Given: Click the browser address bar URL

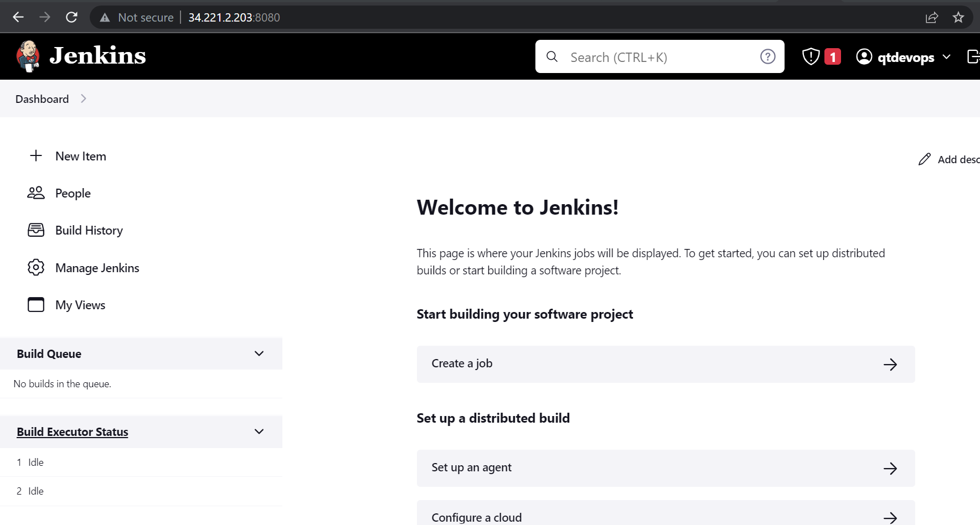Looking at the screenshot, I should tap(234, 18).
